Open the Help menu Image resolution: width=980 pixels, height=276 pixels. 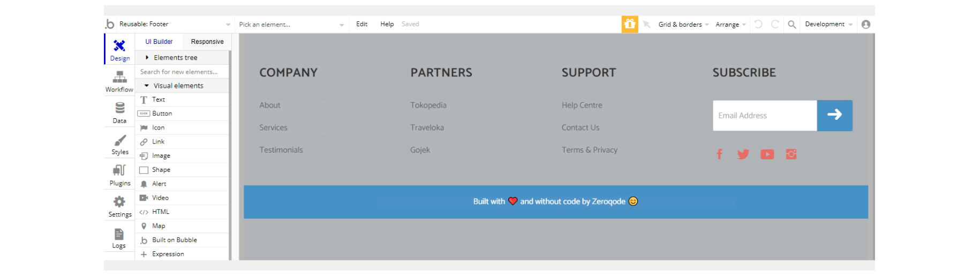click(x=387, y=24)
